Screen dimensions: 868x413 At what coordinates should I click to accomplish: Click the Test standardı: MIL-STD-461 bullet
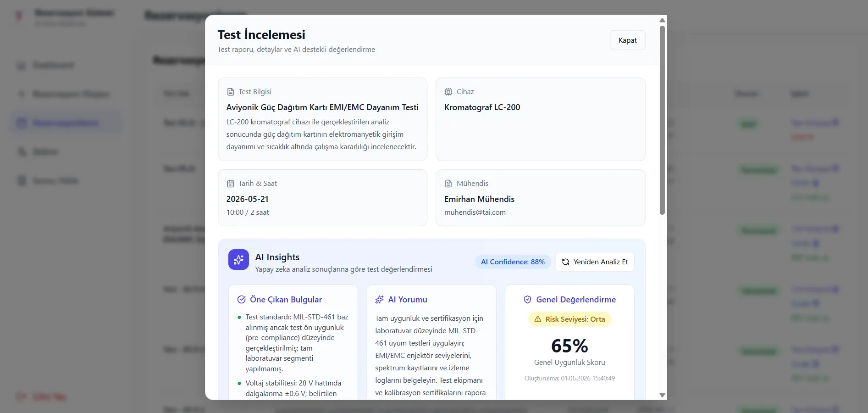click(x=297, y=343)
